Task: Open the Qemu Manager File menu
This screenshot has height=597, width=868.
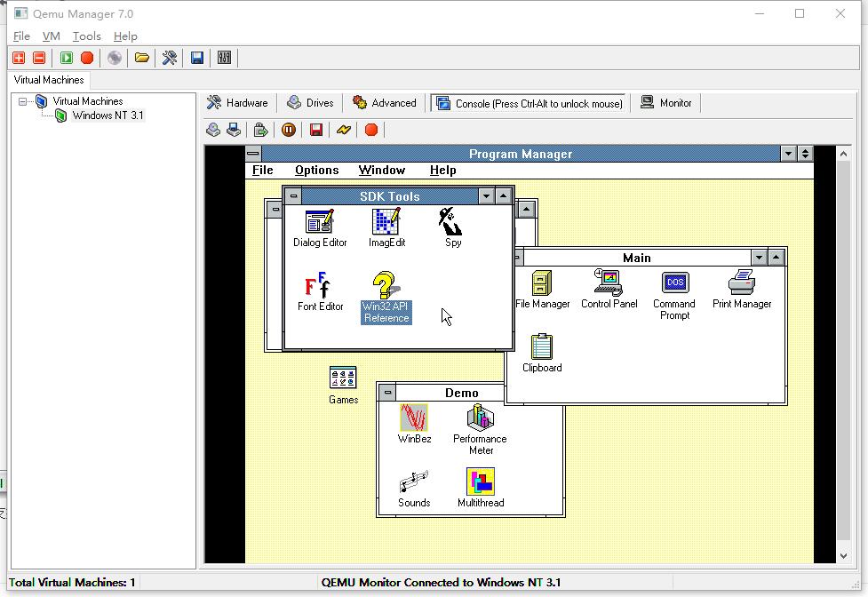Action: pos(21,36)
